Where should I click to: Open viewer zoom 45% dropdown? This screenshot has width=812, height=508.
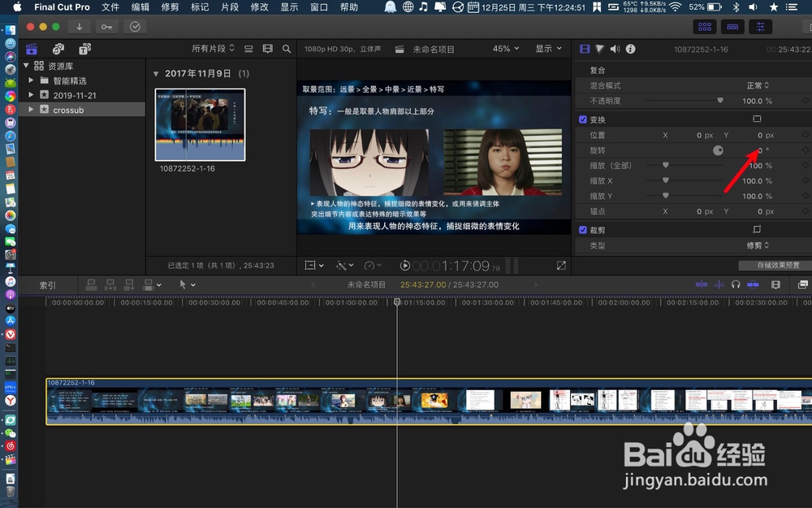[505, 49]
